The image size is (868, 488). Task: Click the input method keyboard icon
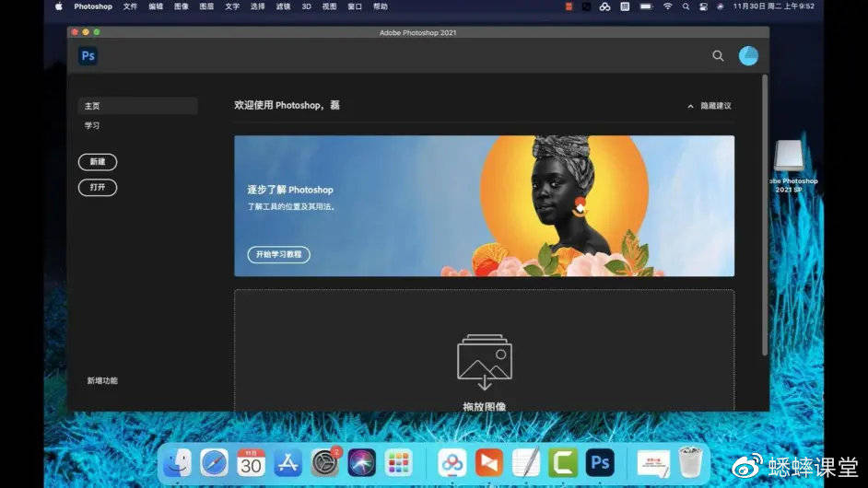click(625, 6)
